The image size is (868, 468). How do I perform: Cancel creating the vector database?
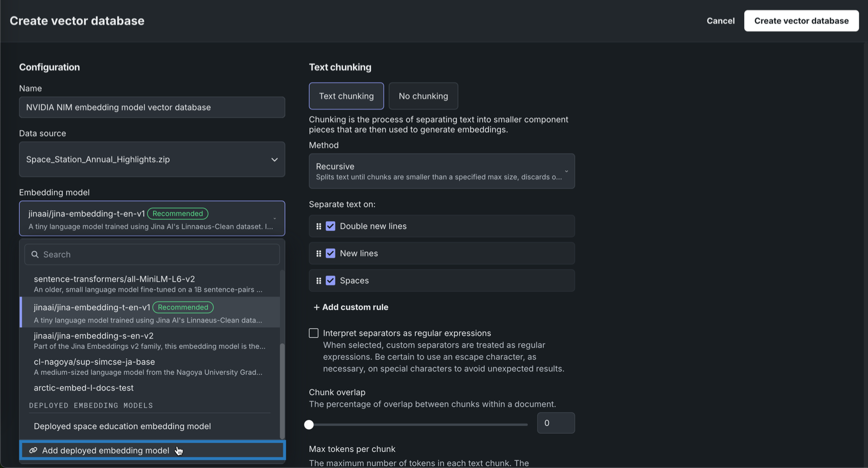click(720, 21)
